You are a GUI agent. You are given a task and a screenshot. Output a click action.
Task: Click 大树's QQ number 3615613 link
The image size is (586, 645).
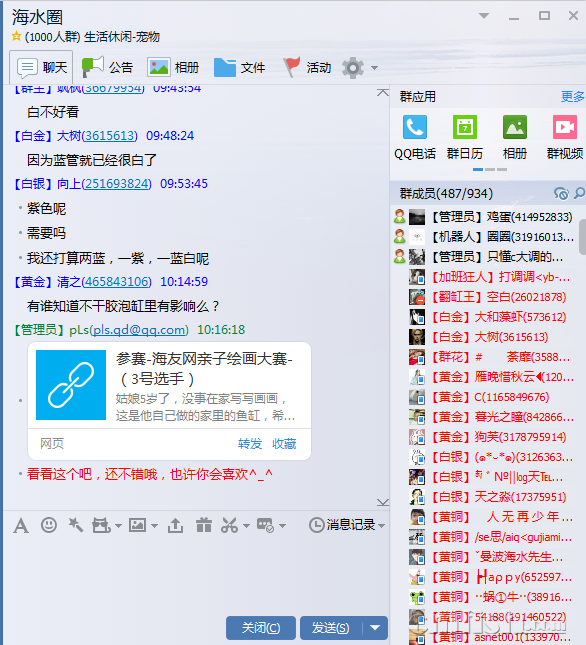tap(109, 136)
